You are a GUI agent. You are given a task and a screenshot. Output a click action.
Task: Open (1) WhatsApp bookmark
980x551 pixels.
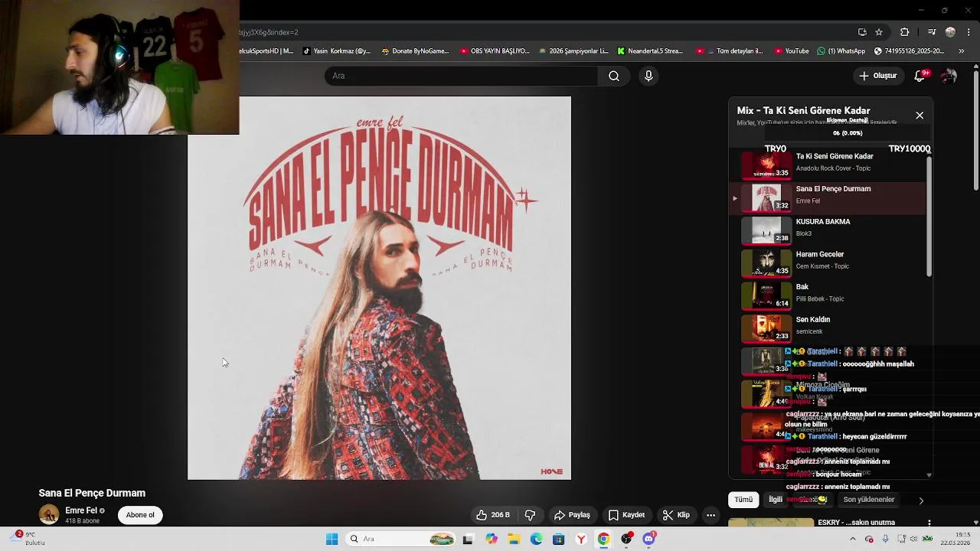coord(841,51)
